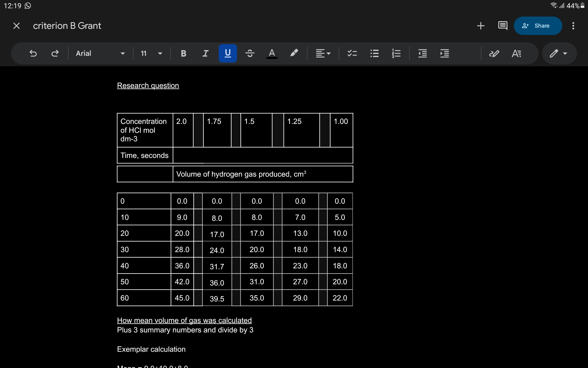This screenshot has height=368, width=588.
Task: Click the 1.5 concentration cell
Action: [256, 130]
